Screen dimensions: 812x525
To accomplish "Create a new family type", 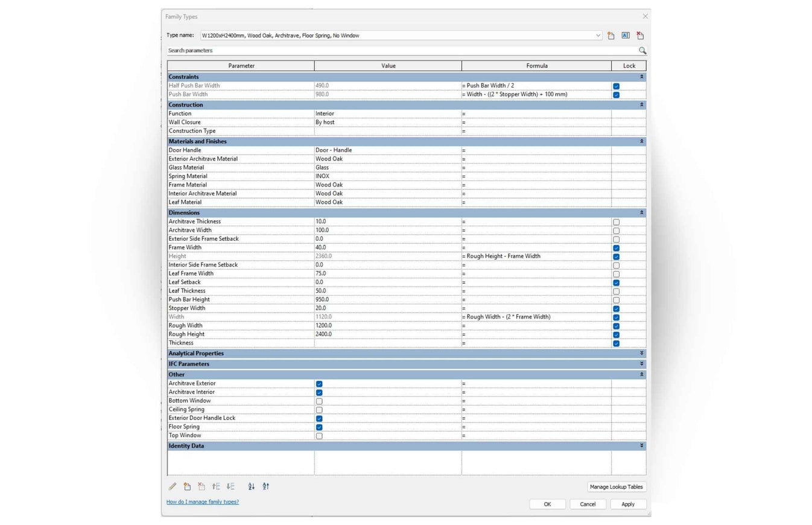I will tap(611, 35).
